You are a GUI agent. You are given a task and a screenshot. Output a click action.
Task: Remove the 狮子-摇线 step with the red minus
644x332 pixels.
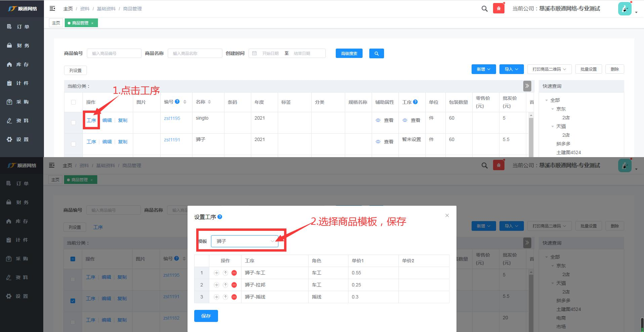[234, 297]
